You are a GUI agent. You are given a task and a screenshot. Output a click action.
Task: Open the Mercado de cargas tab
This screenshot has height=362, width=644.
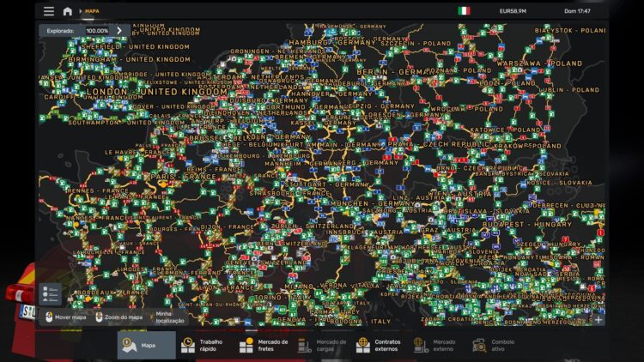[x=322, y=345]
